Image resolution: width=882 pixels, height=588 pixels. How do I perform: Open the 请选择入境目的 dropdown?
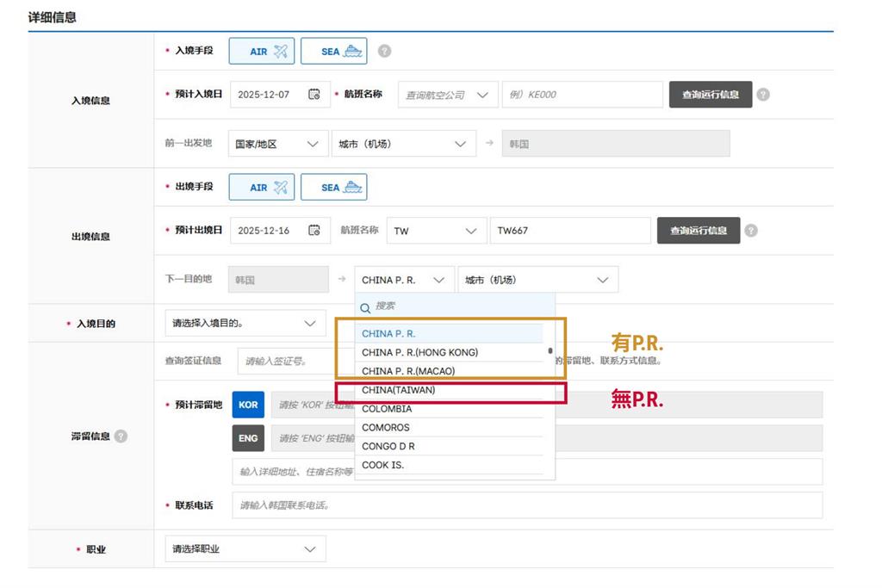tap(244, 322)
